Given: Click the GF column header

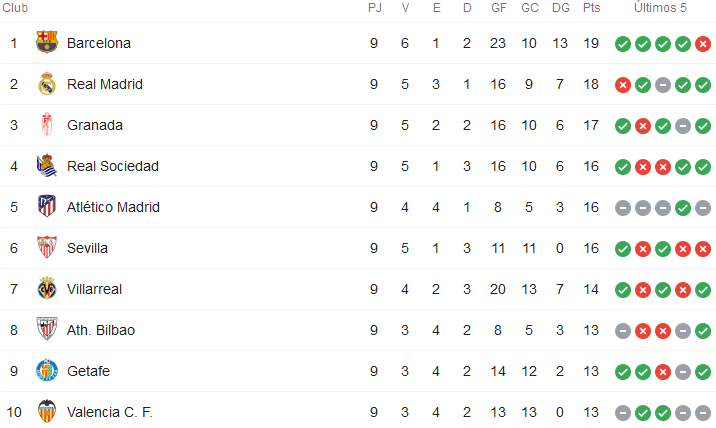Looking at the screenshot, I should click(499, 8).
